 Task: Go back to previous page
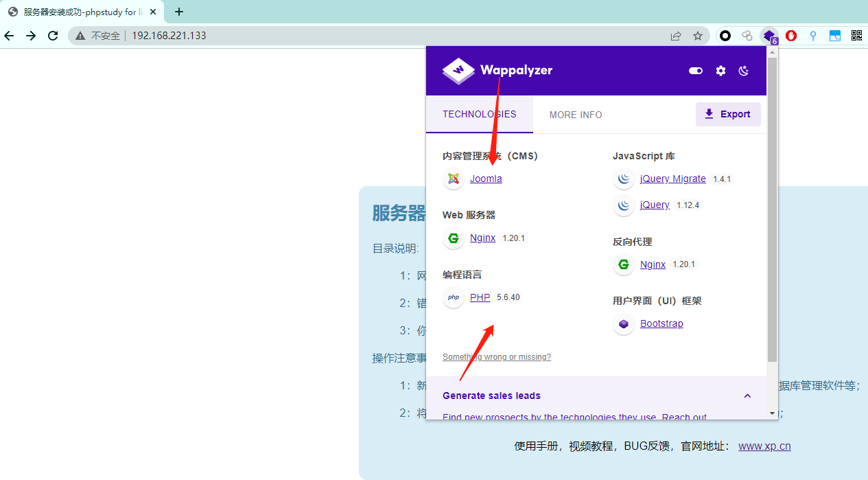[x=9, y=36]
